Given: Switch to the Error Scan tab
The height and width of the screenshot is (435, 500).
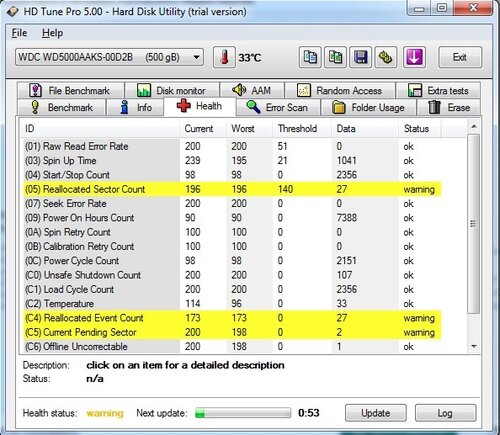Looking at the screenshot, I should (278, 107).
